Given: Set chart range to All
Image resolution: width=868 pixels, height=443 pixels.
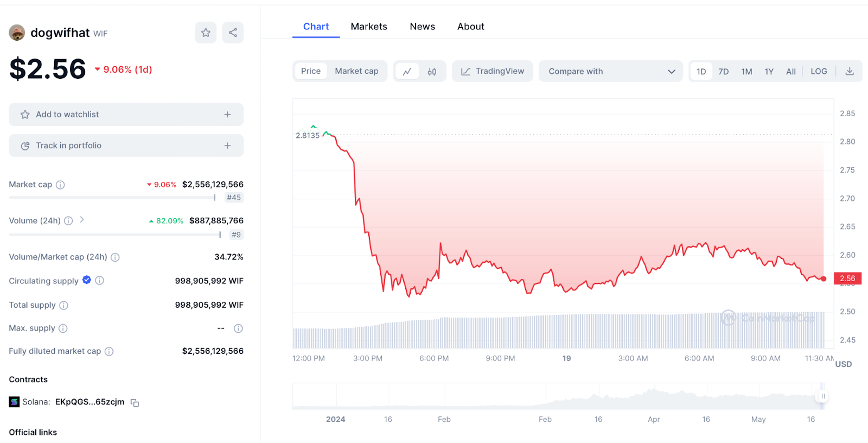Looking at the screenshot, I should click(791, 71).
